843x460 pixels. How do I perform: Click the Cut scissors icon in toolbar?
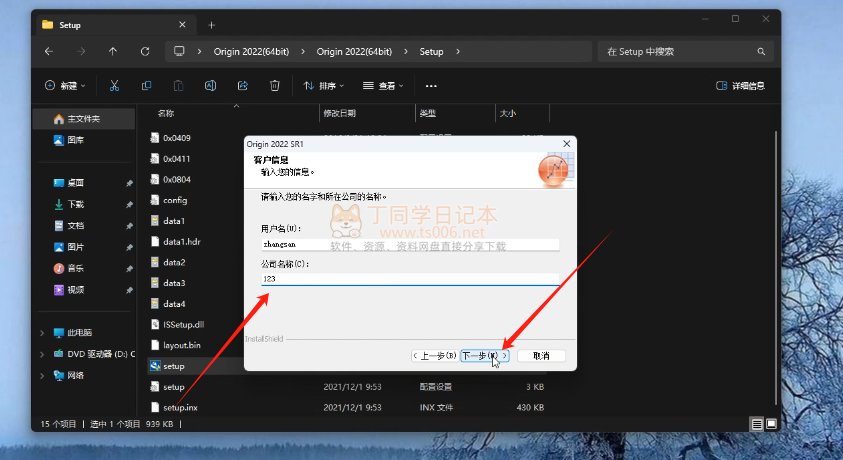click(x=115, y=86)
